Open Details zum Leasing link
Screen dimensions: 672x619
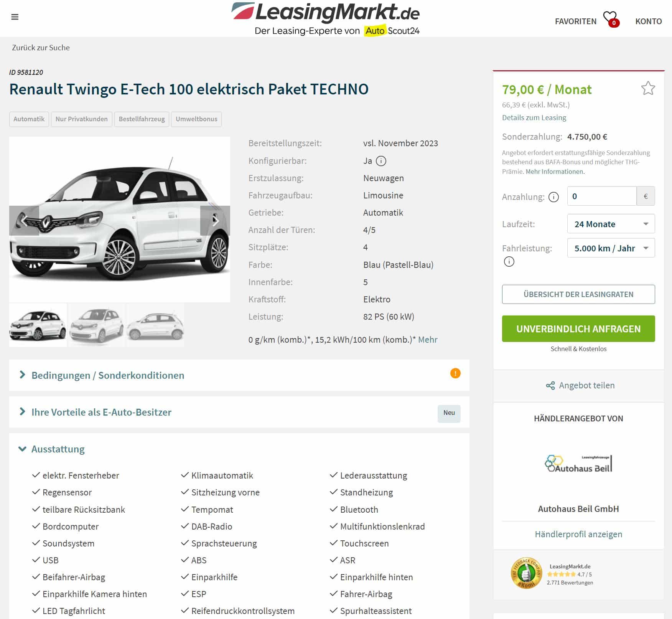[x=534, y=117]
